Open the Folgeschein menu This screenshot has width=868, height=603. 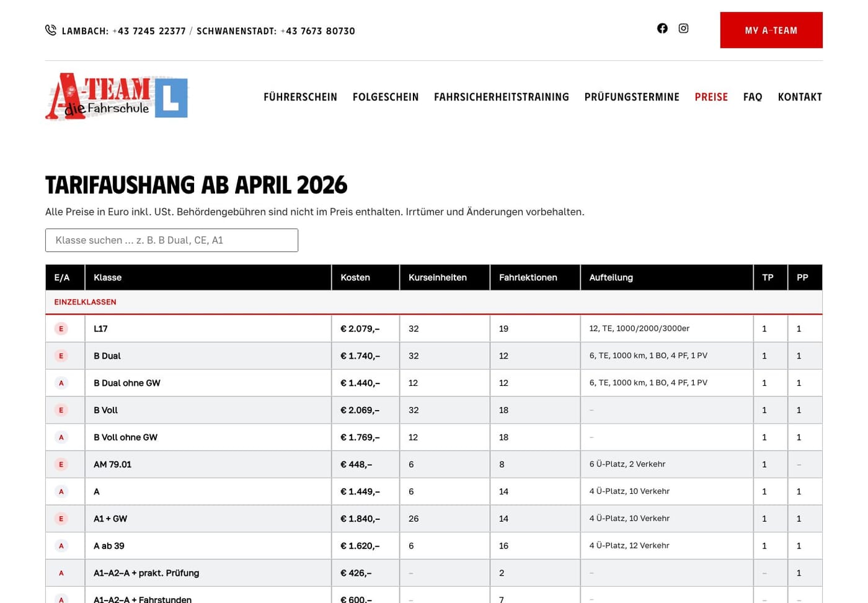[386, 97]
